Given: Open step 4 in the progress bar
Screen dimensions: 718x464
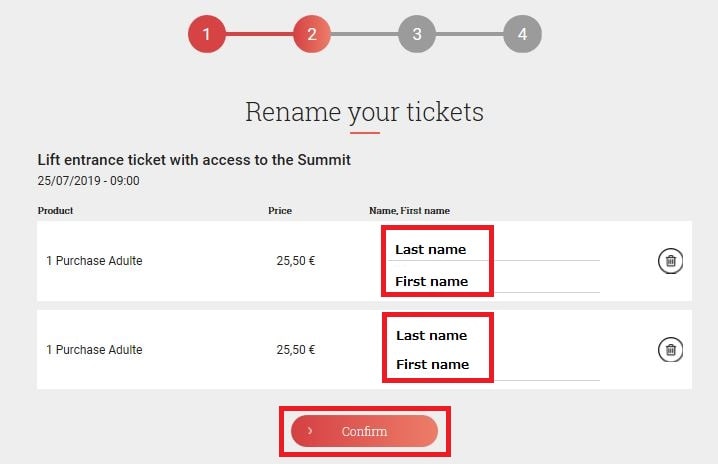Looking at the screenshot, I should (522, 34).
